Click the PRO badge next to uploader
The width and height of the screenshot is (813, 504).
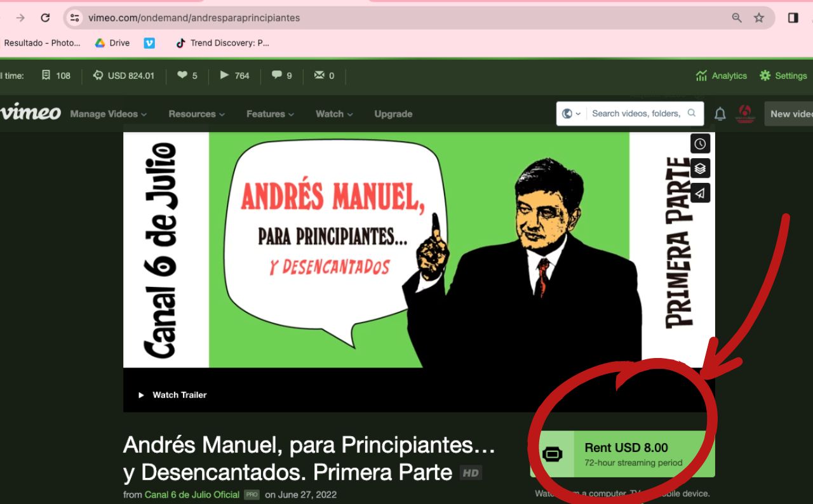pos(252,494)
